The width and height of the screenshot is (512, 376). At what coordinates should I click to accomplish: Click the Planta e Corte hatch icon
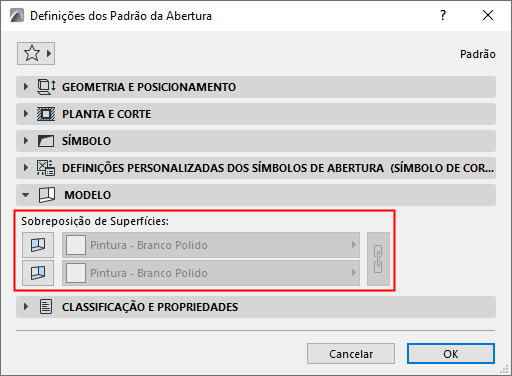[x=46, y=114]
